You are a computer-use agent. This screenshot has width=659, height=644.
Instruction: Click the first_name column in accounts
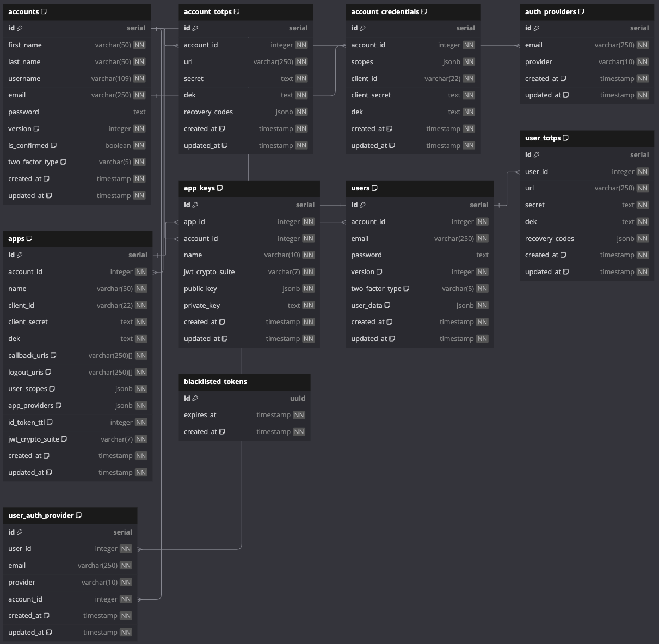coord(77,45)
